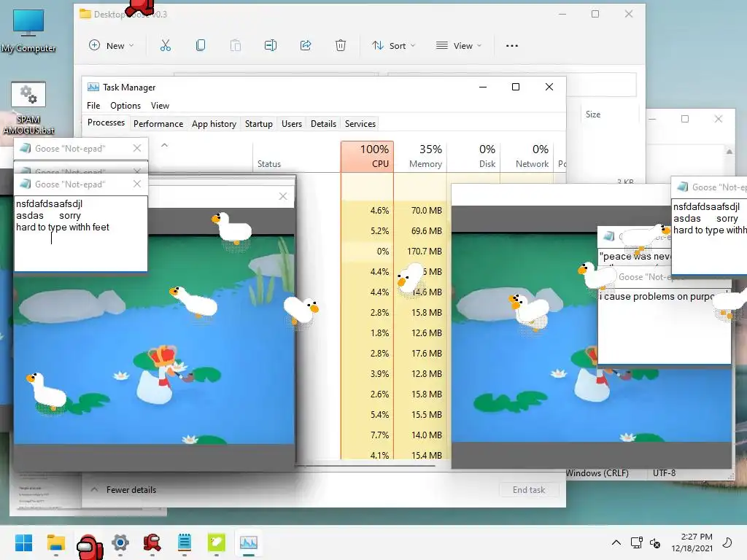Click the "peace was never" note text
Screen dimensions: 747x560
pos(635,256)
